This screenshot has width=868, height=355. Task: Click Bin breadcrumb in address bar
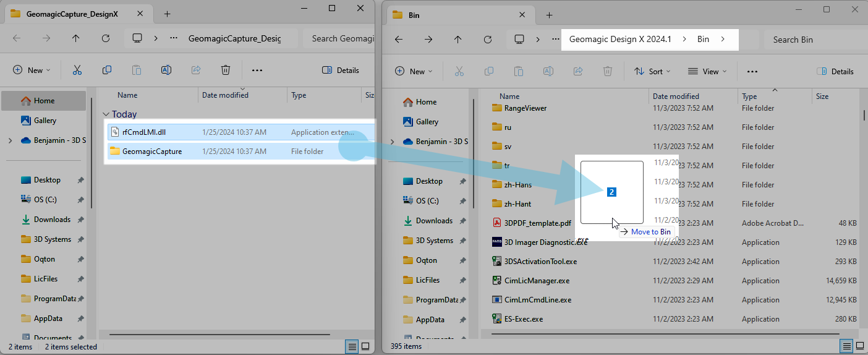[703, 39]
